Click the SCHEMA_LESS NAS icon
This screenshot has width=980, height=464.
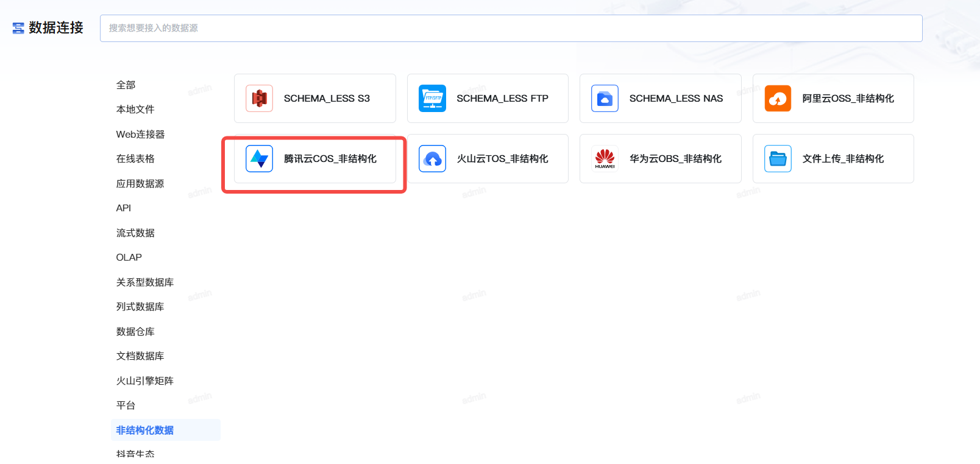(605, 99)
